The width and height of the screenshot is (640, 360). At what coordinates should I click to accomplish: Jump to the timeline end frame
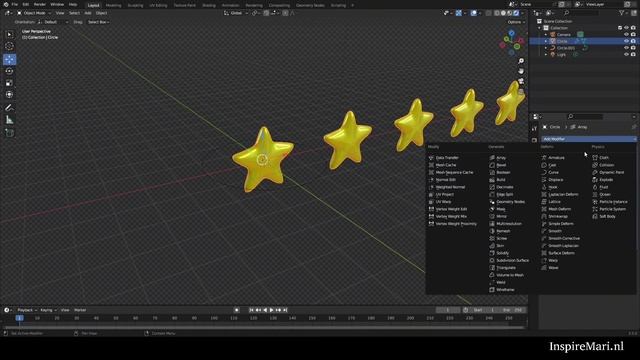pyautogui.click(x=285, y=310)
